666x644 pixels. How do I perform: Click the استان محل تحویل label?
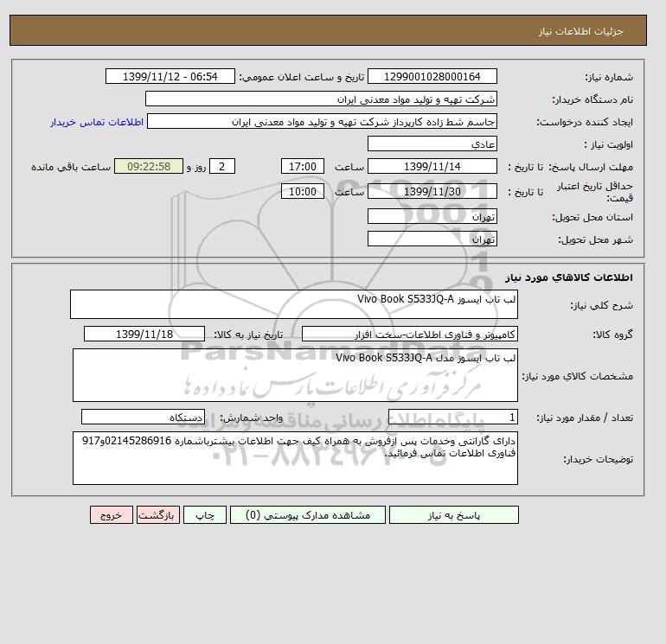click(592, 217)
